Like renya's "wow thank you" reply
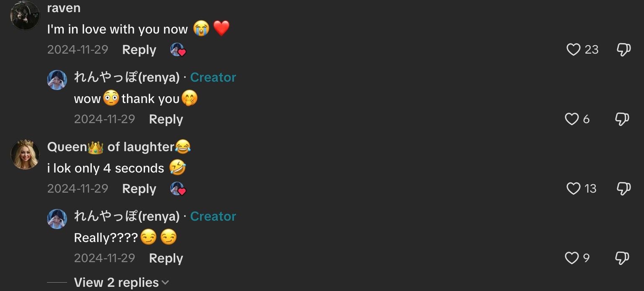Image resolution: width=644 pixels, height=291 pixels. coord(571,119)
